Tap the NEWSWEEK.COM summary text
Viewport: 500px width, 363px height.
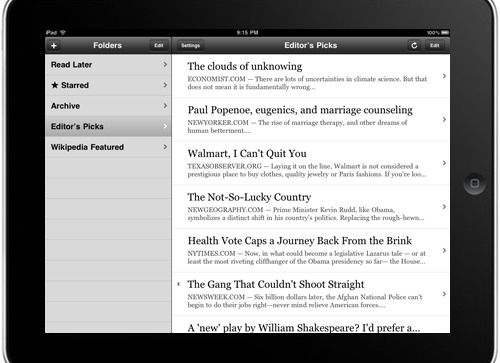tap(305, 301)
